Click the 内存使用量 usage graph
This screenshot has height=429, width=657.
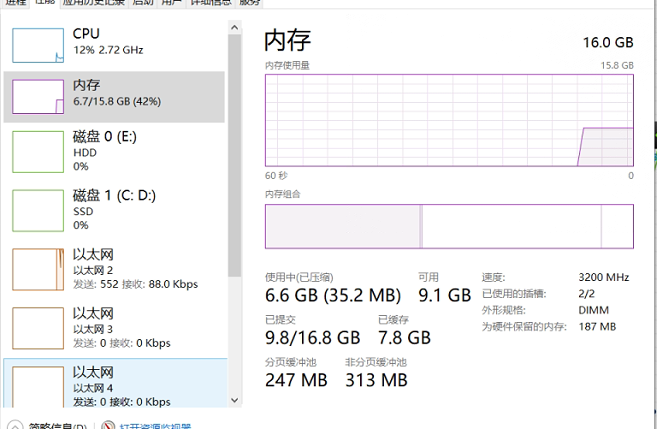(x=449, y=119)
